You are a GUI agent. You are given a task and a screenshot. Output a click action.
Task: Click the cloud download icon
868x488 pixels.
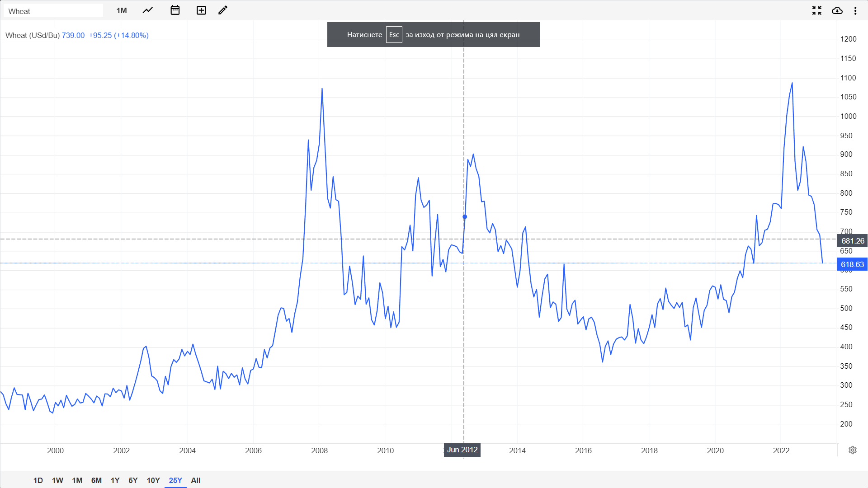[837, 10]
